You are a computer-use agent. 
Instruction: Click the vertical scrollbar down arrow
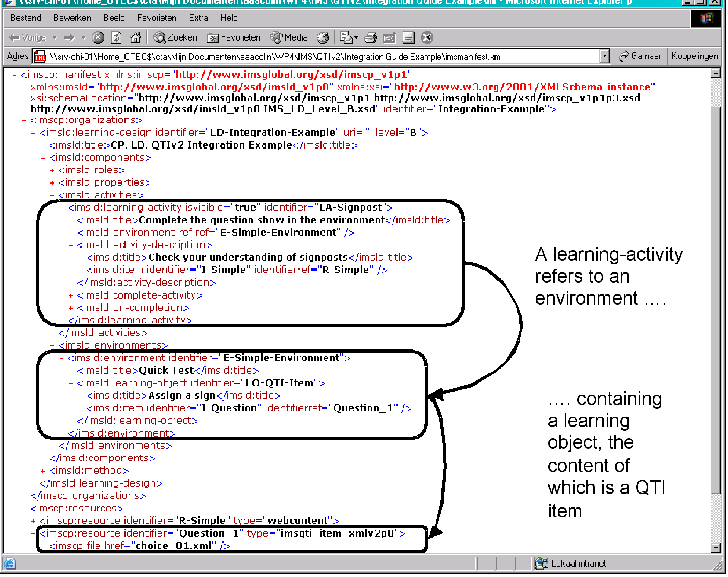click(715, 548)
